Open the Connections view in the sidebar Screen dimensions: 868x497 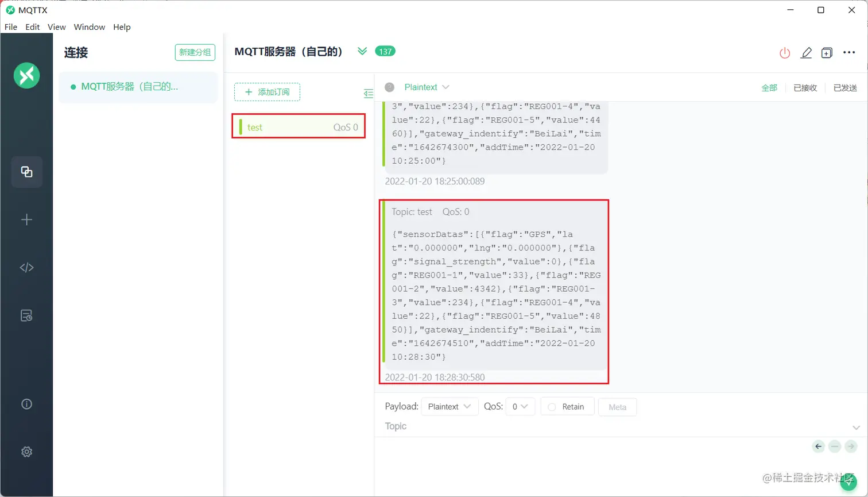tap(26, 172)
